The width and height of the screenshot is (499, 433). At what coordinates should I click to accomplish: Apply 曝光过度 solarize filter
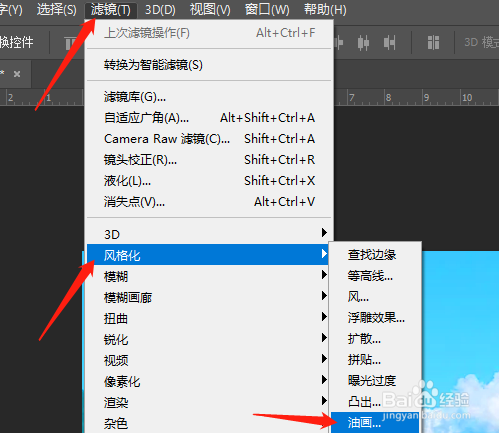tap(375, 381)
